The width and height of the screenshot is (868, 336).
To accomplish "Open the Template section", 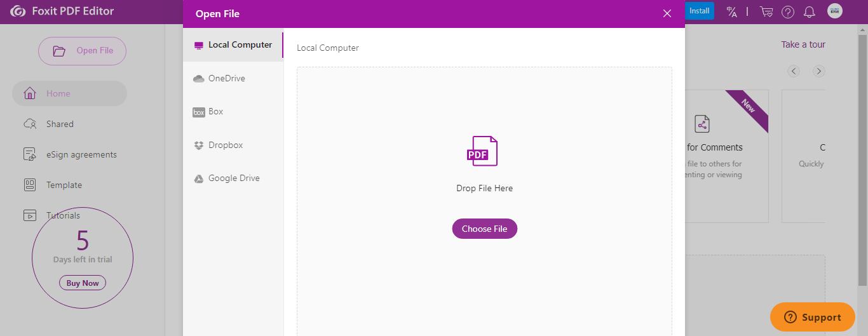I will click(69, 185).
